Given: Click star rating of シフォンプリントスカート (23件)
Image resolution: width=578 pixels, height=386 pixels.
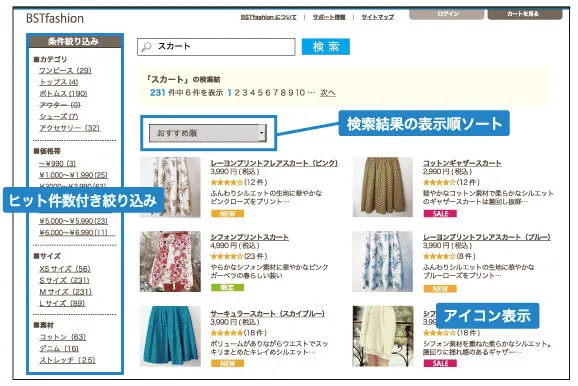Looking at the screenshot, I should (x=227, y=256).
